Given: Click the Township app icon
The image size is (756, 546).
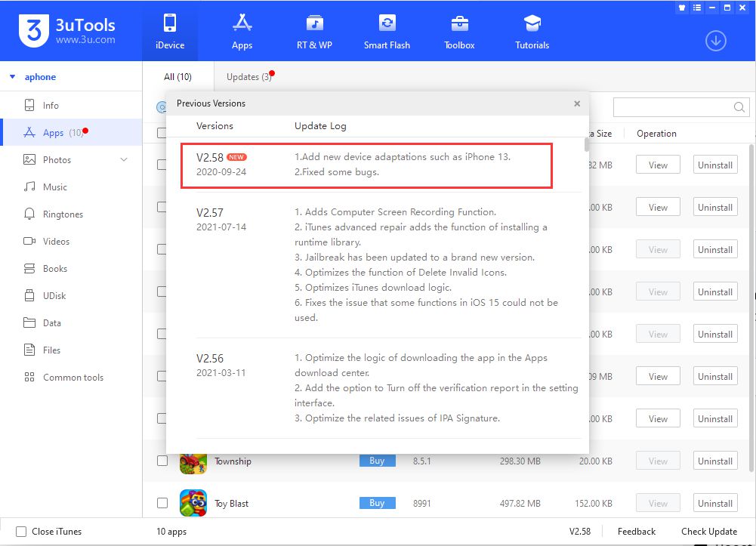Looking at the screenshot, I should coord(193,464).
